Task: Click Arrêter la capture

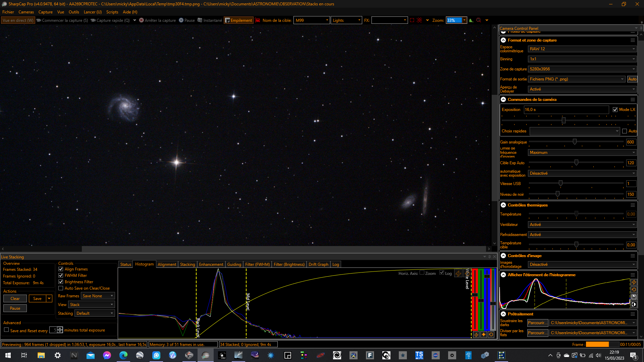Action: click(158, 20)
